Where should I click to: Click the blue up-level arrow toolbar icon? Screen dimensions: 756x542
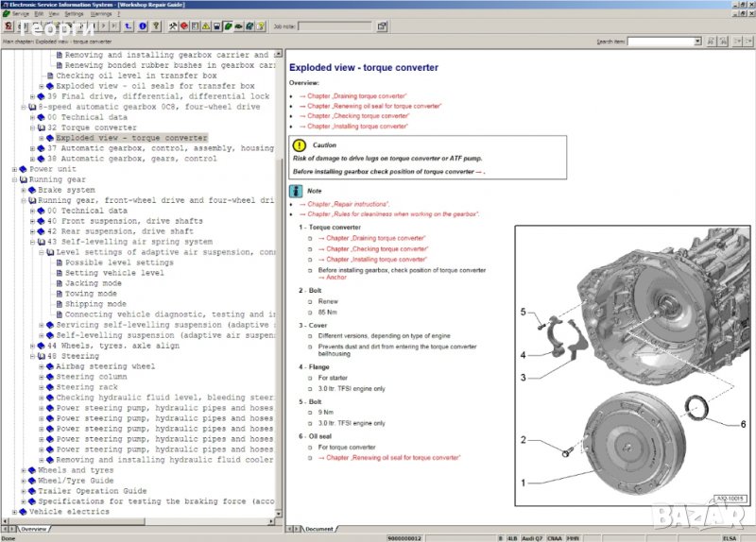[x=128, y=26]
